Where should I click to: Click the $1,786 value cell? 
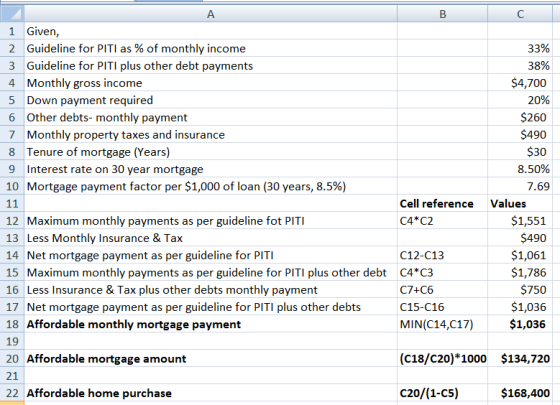coord(520,272)
